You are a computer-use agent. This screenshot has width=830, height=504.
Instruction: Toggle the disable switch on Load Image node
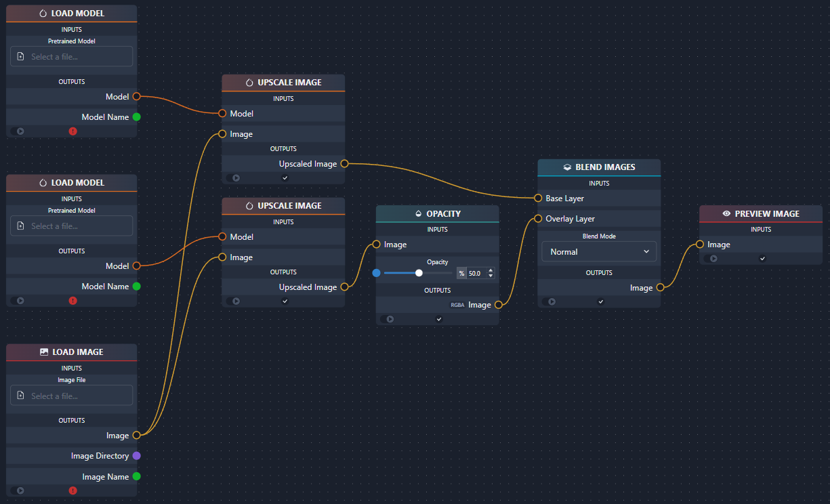pyautogui.click(x=18, y=490)
